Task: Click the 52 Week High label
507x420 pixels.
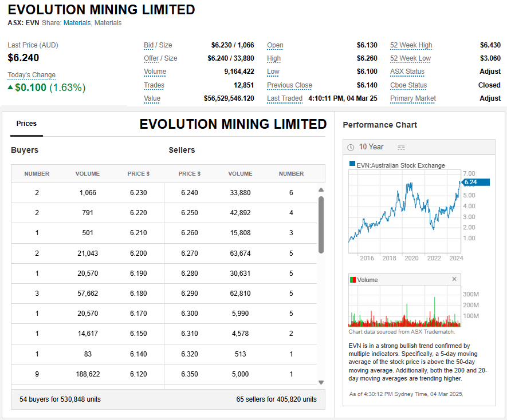Action: [411, 45]
